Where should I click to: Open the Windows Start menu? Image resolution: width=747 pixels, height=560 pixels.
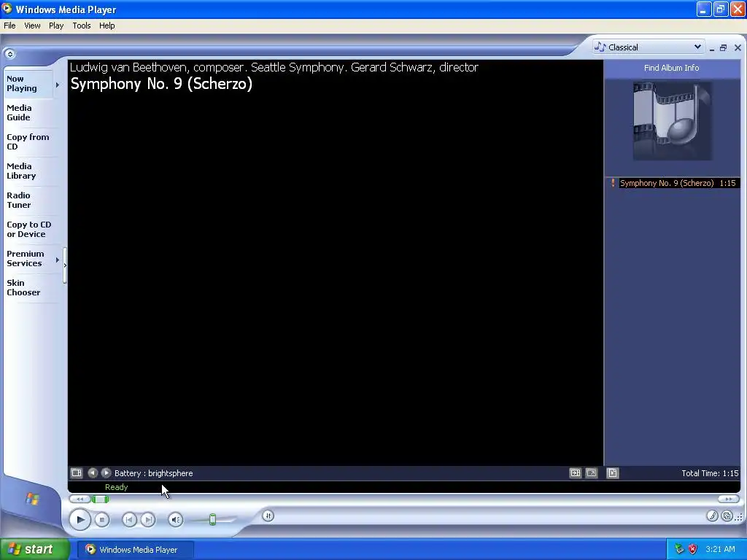tap(35, 549)
